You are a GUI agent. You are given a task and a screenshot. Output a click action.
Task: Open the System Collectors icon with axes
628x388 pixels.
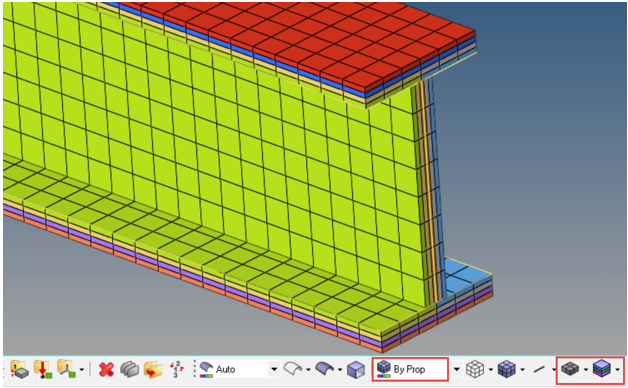[x=66, y=369]
